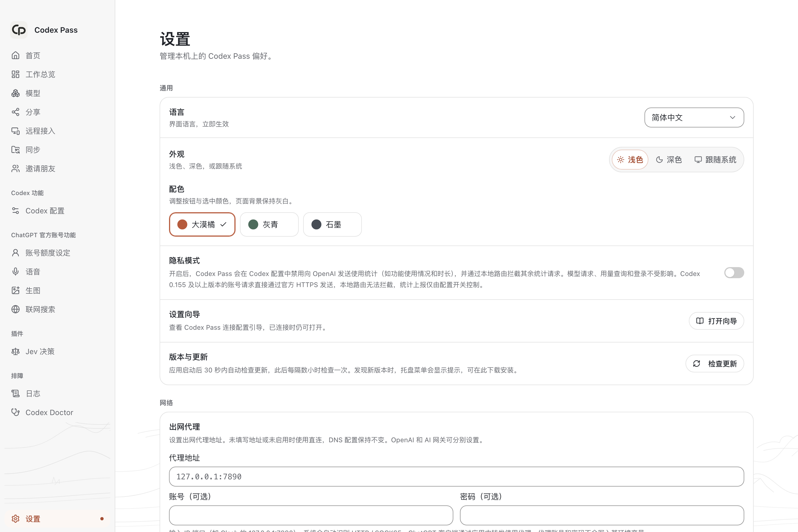This screenshot has width=798, height=532.
Task: Click the 语音 microphone icon
Action: [16, 272]
